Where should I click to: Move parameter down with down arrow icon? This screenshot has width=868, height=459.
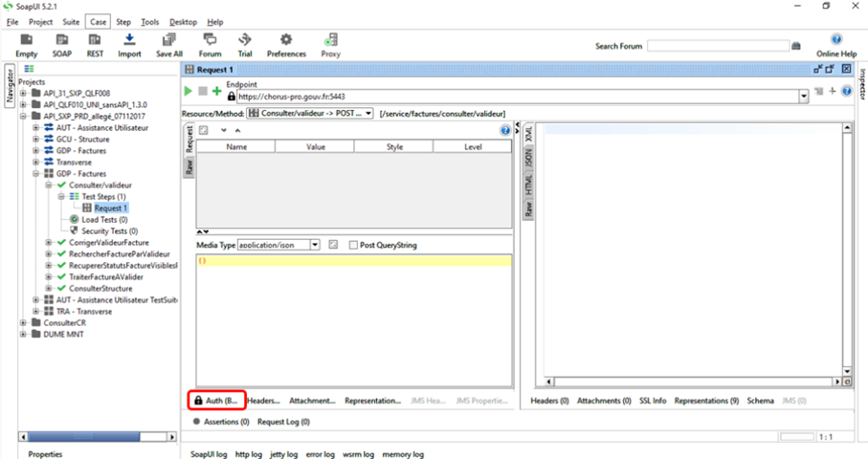[x=224, y=130]
